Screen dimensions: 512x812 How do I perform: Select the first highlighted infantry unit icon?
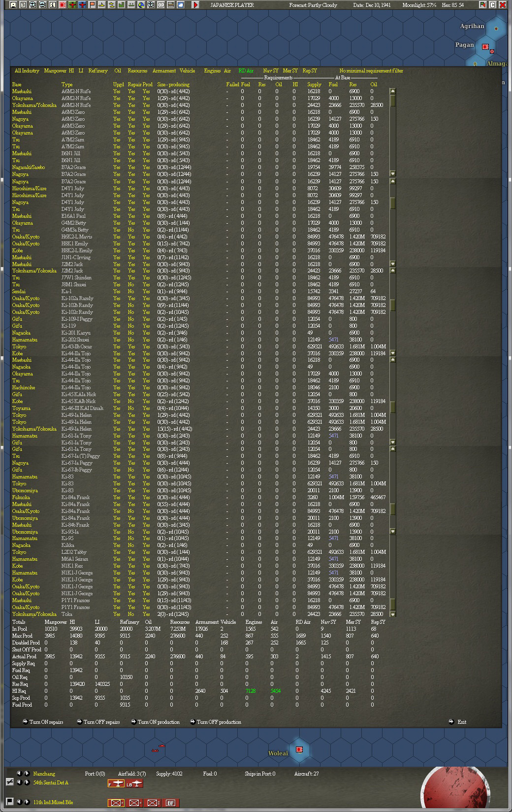pyautogui.click(x=116, y=803)
